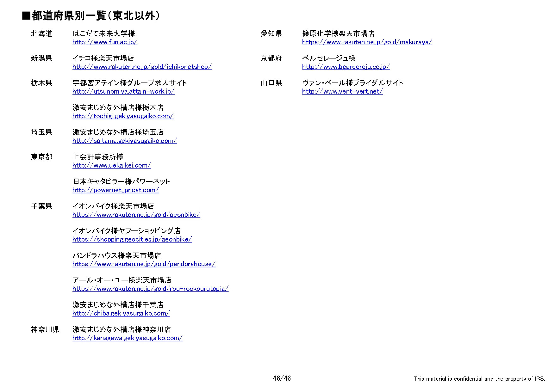Open the powernet.jpncat.com link

[115, 190]
